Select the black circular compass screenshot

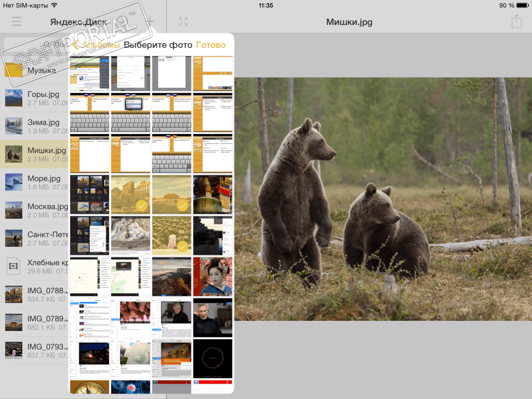coord(213,359)
